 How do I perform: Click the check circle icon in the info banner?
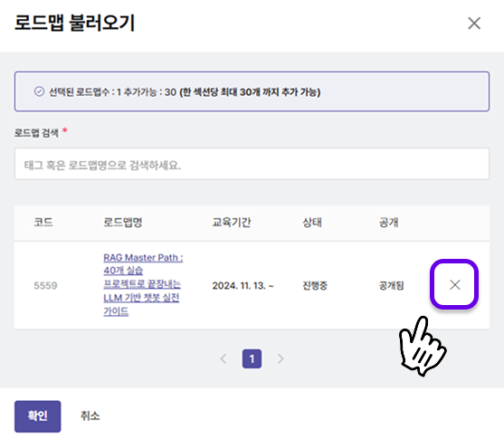pyautogui.click(x=39, y=91)
